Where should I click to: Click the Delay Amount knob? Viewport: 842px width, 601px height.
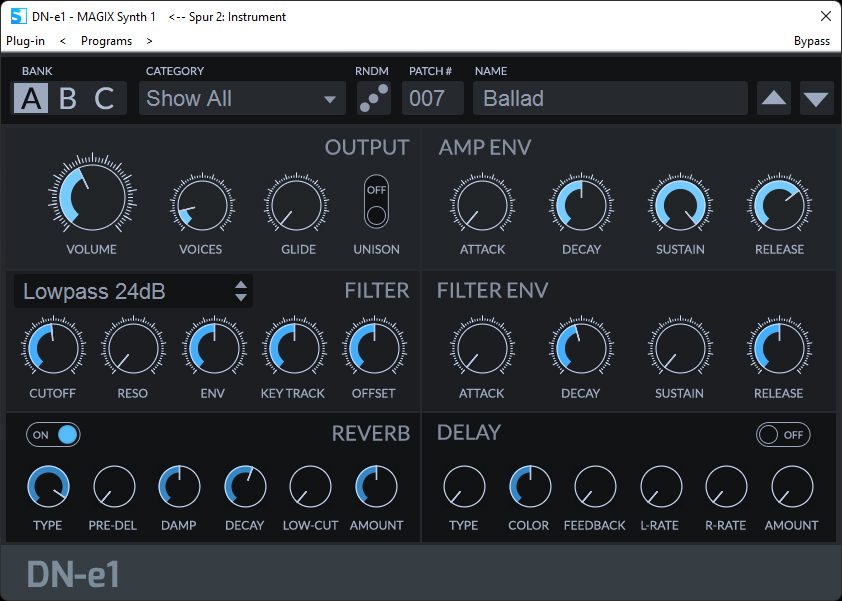click(792, 487)
